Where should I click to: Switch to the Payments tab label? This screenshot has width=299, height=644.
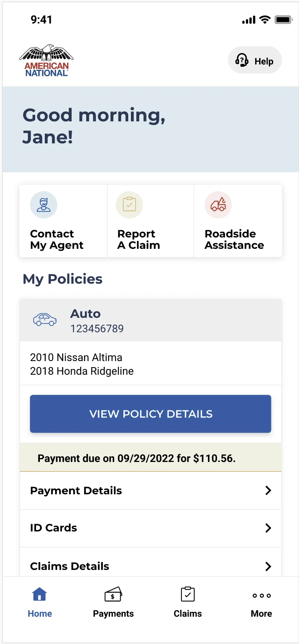(x=113, y=614)
